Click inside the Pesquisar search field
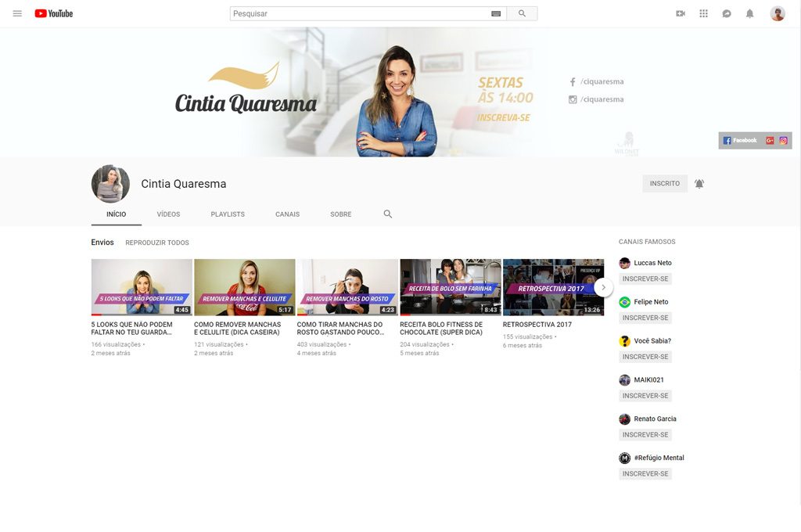 [x=360, y=13]
